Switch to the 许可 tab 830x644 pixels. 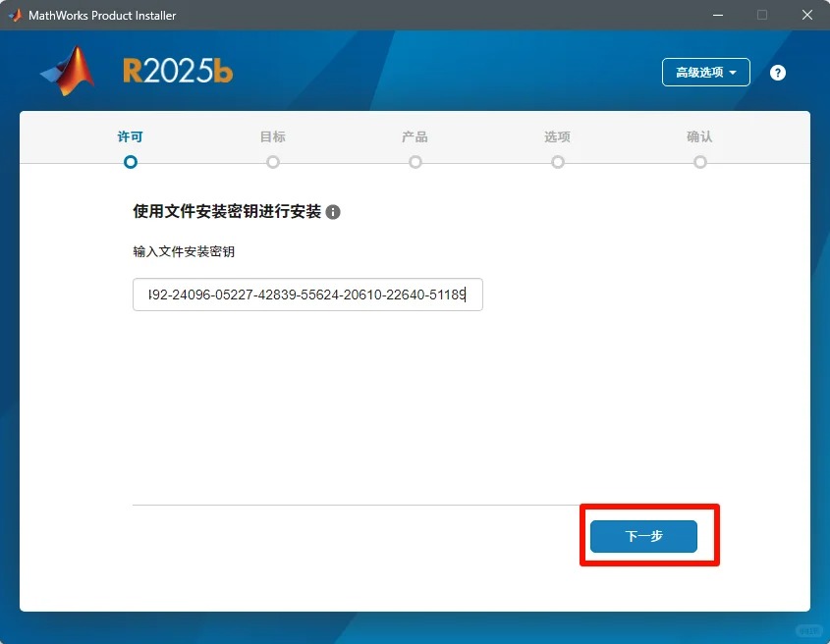(131, 137)
